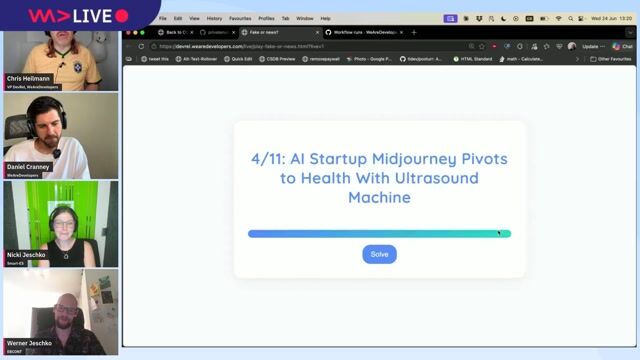
Task: Switch to the Workflow runs GitHub tab
Action: tap(363, 32)
